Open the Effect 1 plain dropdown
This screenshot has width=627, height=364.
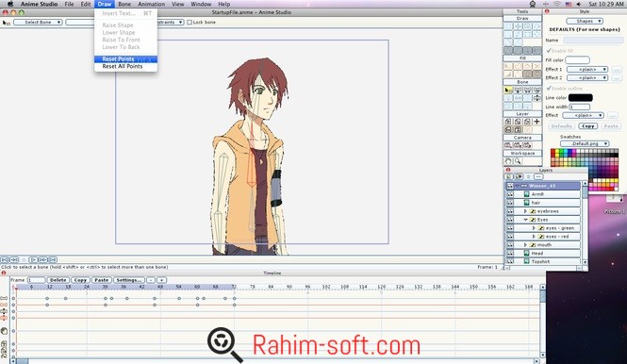[x=587, y=69]
